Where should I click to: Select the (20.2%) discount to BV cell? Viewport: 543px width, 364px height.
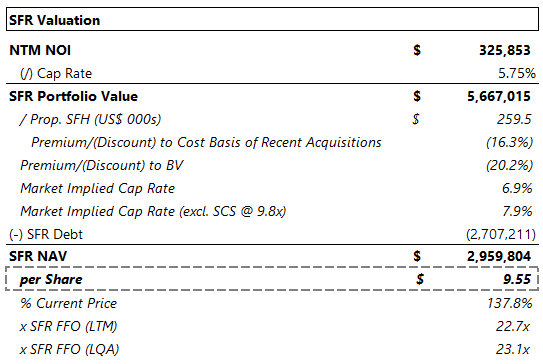click(509, 165)
